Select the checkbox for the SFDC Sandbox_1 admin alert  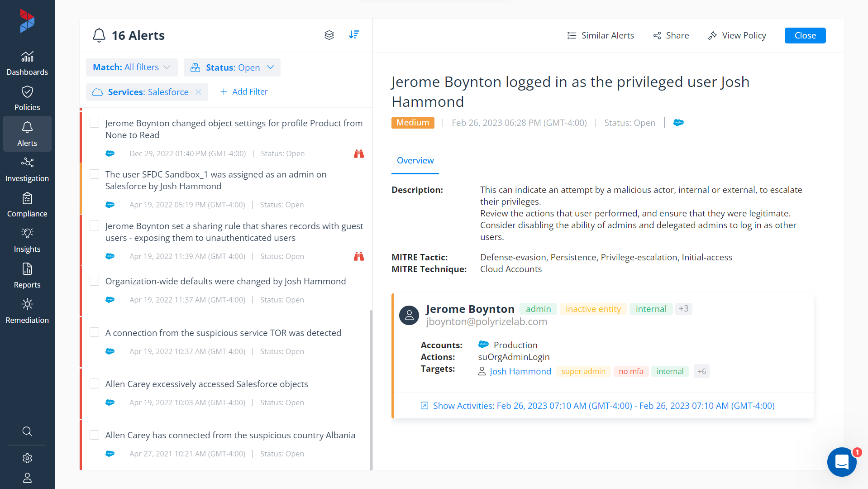(x=94, y=174)
